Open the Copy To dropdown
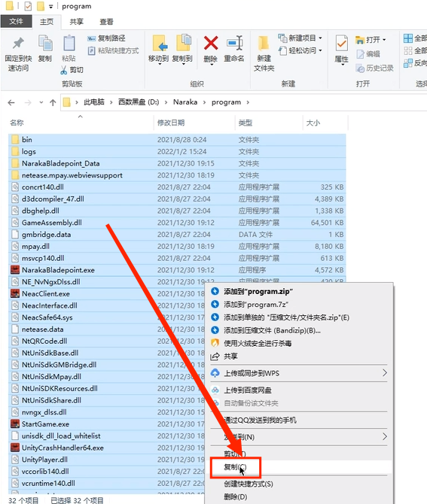427x504 pixels. (182, 49)
